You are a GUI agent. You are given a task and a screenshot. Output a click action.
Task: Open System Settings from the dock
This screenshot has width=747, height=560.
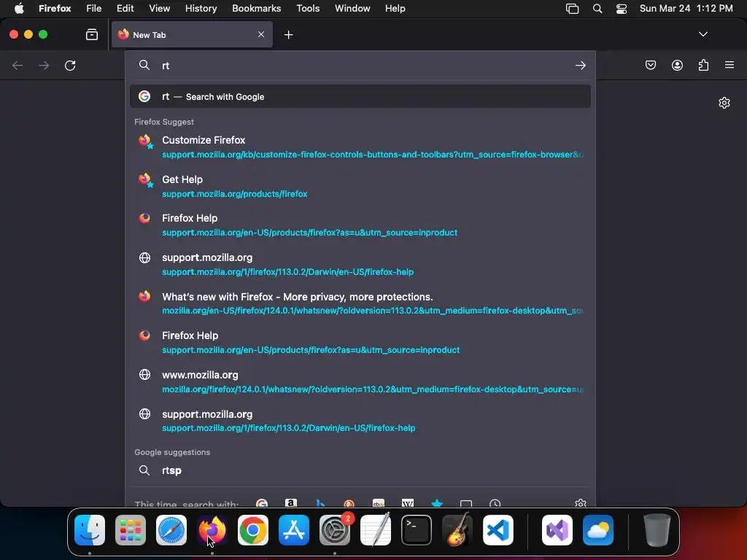point(334,530)
